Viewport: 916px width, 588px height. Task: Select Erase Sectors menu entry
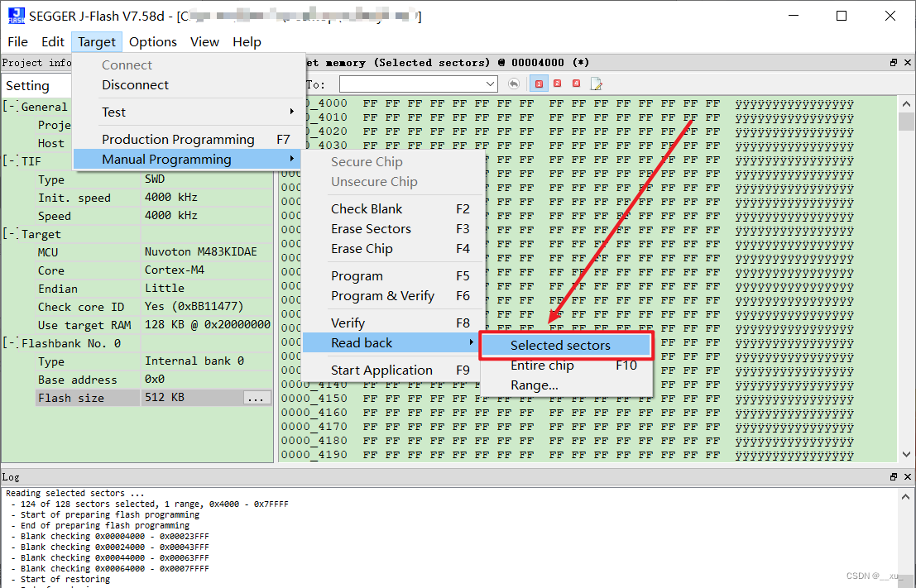(x=391, y=229)
